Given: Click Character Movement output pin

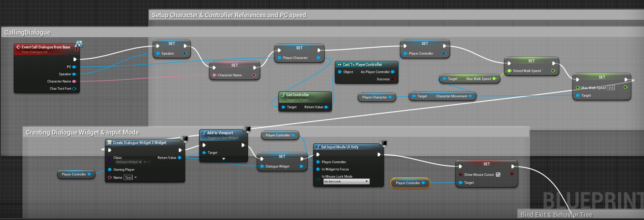Looking at the screenshot, I should tap(470, 96).
